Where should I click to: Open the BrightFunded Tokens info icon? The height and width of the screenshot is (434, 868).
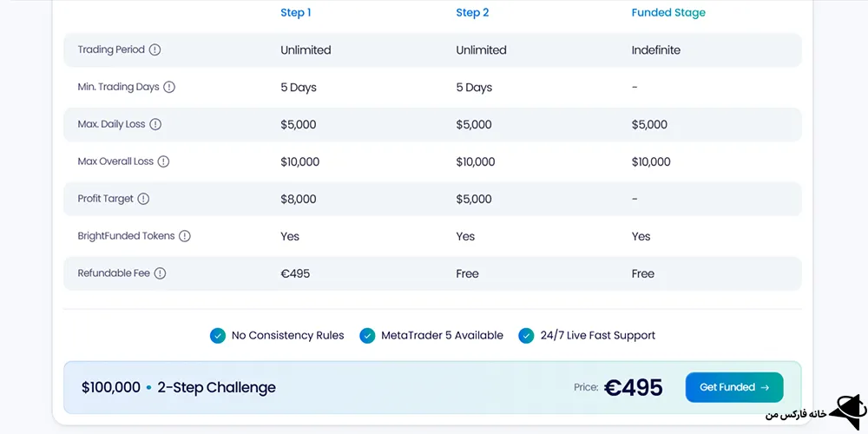185,236
